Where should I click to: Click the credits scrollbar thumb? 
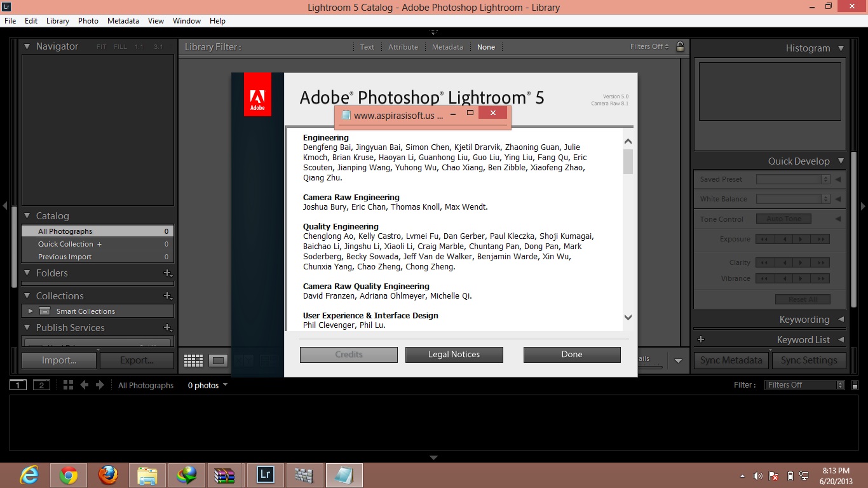(628, 161)
